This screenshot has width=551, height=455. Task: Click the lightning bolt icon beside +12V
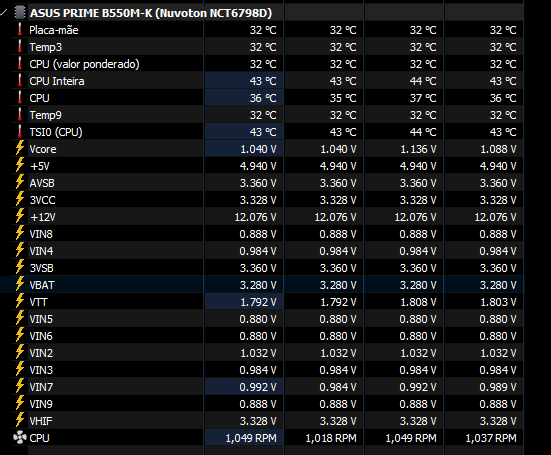[x=20, y=217]
